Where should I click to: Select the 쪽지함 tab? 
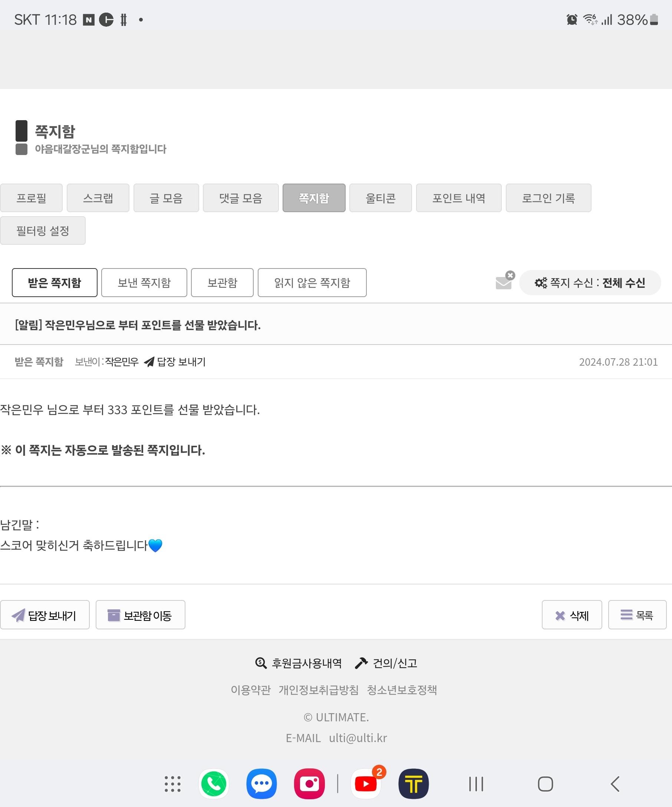pyautogui.click(x=314, y=198)
